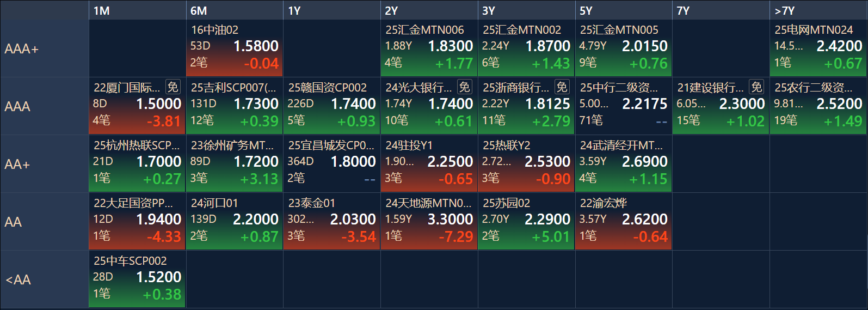Click the 免 badge on 24光大银行 cell
Viewport: 868px width, 310px height.
(x=465, y=87)
